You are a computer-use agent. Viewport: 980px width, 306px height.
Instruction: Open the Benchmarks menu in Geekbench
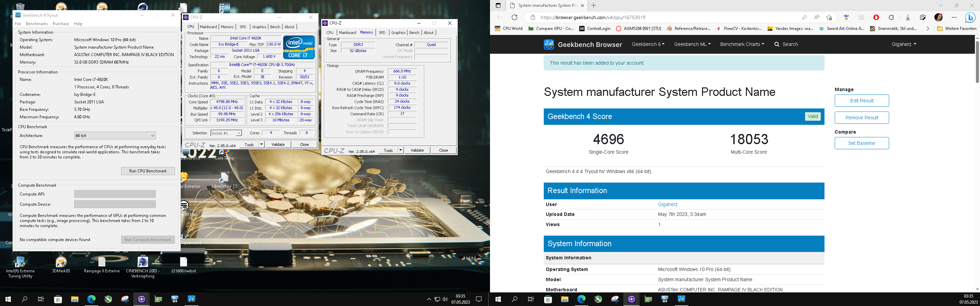[37, 23]
